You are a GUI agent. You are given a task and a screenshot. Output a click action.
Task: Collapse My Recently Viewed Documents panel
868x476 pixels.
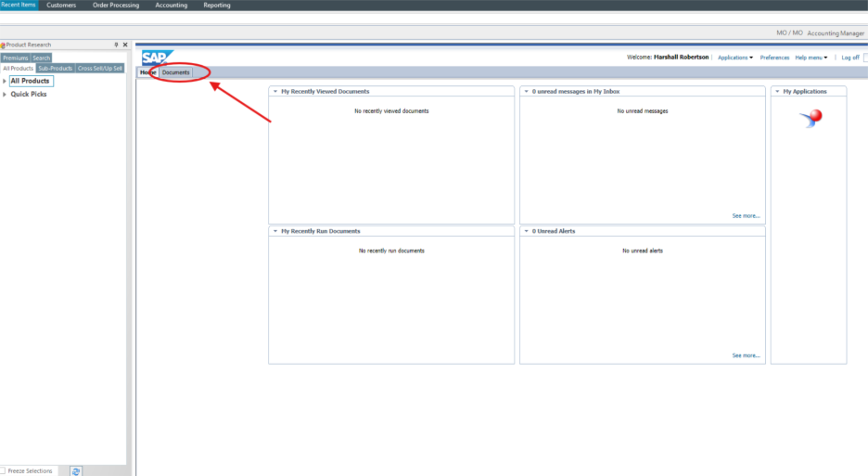pyautogui.click(x=274, y=92)
